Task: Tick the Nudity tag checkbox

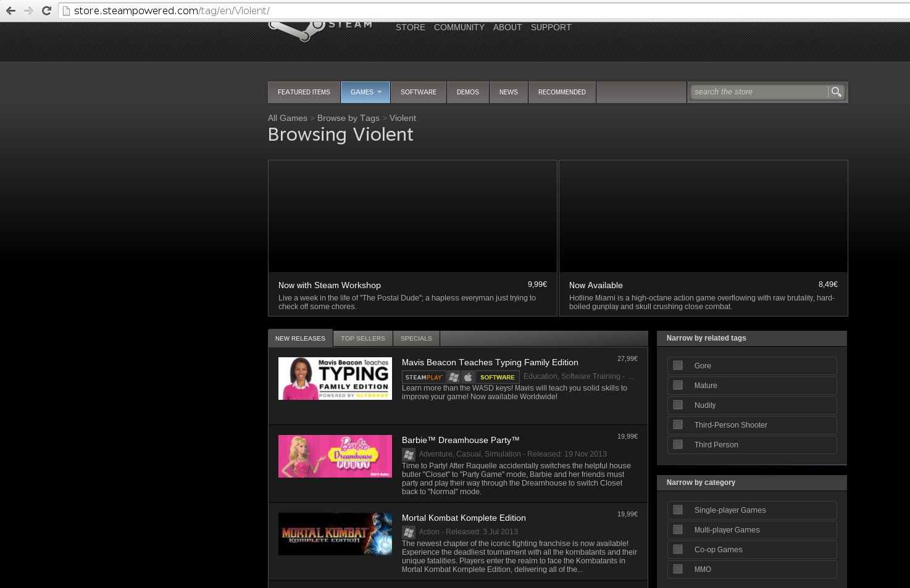Action: 678,405
